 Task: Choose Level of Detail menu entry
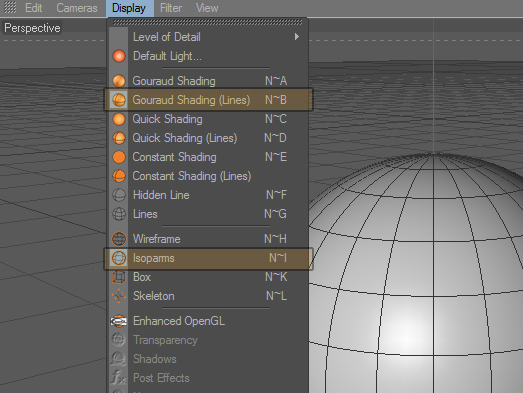pyautogui.click(x=207, y=37)
